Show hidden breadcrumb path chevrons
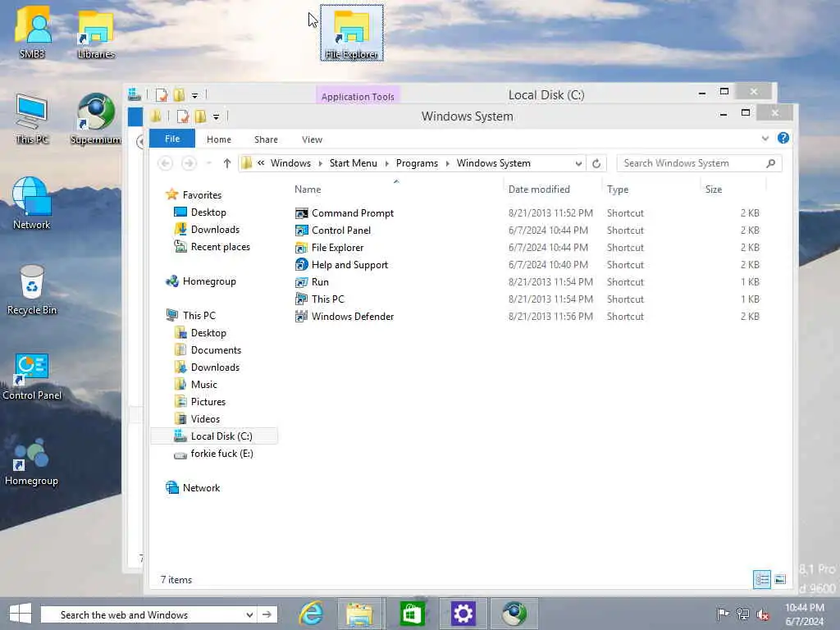This screenshot has height=630, width=840. pyautogui.click(x=261, y=163)
